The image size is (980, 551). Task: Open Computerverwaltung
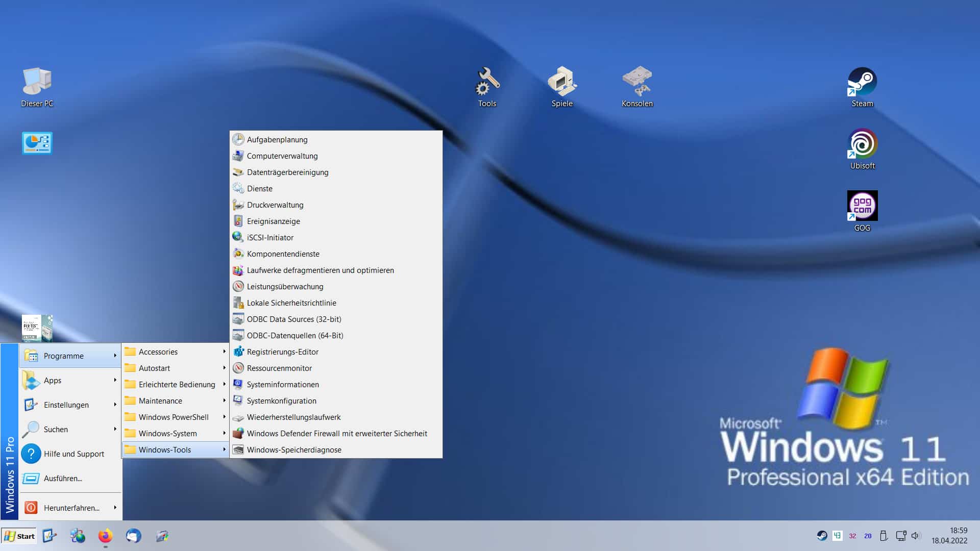click(336, 156)
